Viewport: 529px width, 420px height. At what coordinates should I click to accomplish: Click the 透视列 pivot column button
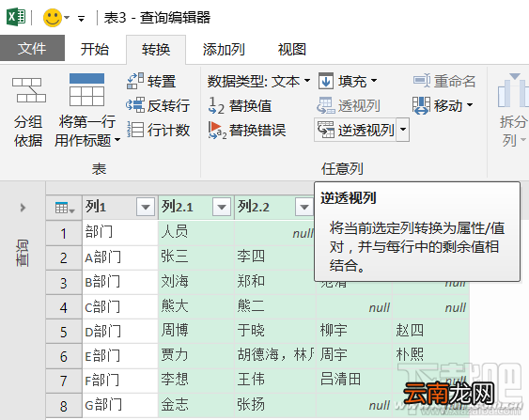pyautogui.click(x=349, y=105)
